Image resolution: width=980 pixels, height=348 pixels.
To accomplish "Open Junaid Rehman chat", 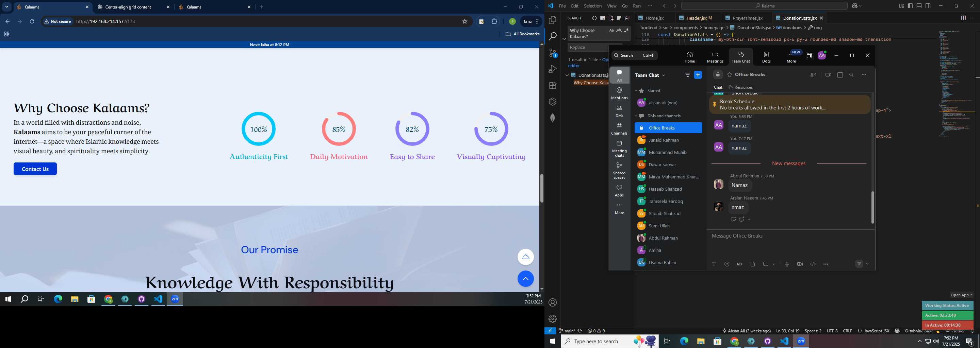I will [x=668, y=140].
